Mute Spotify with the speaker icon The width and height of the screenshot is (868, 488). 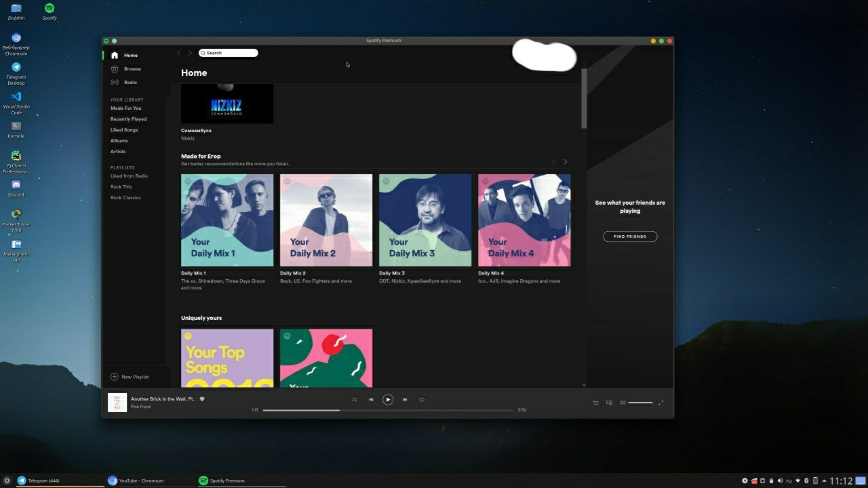pyautogui.click(x=623, y=403)
